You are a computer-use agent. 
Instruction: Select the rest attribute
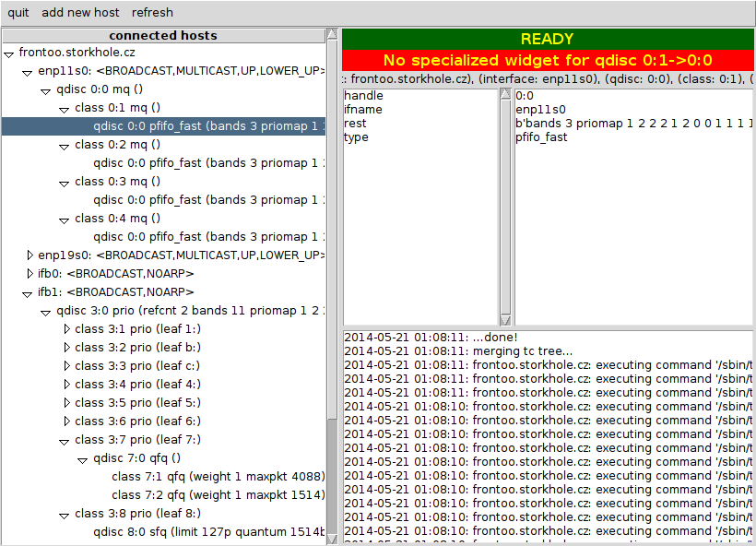pyautogui.click(x=355, y=124)
